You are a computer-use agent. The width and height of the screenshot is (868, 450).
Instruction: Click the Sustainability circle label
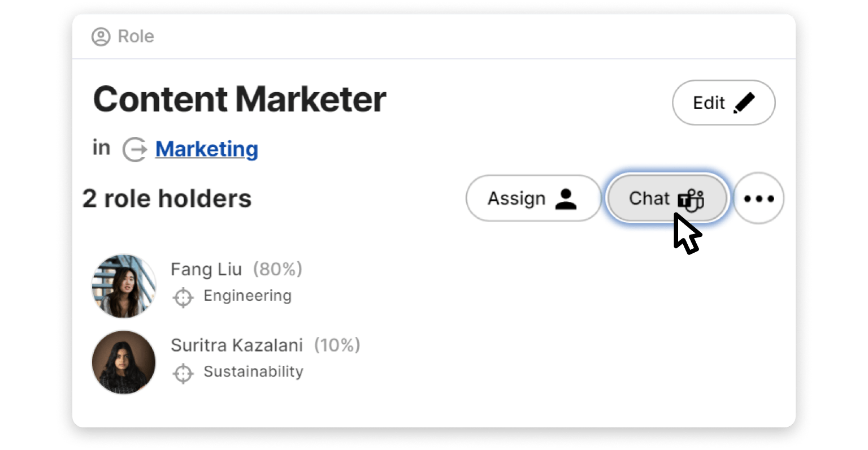point(253,371)
